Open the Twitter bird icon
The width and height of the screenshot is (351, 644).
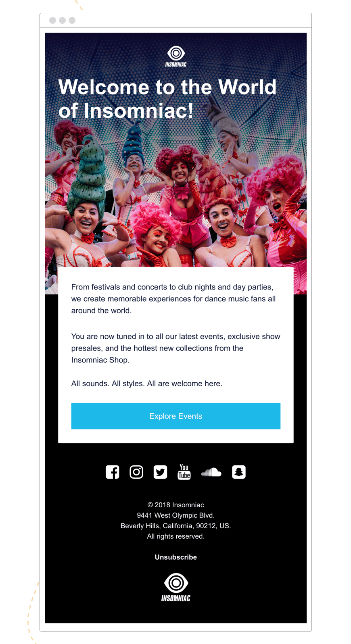pyautogui.click(x=160, y=472)
